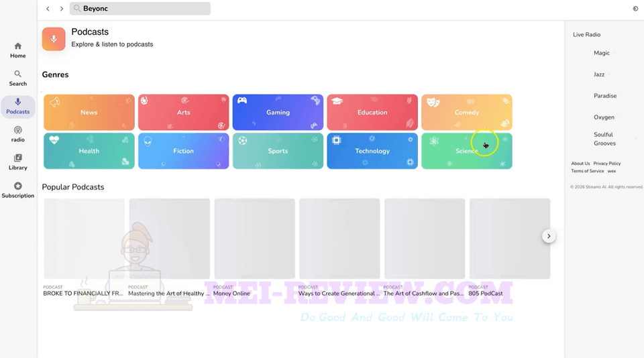Toggle the theme icon at top right

(x=635, y=9)
